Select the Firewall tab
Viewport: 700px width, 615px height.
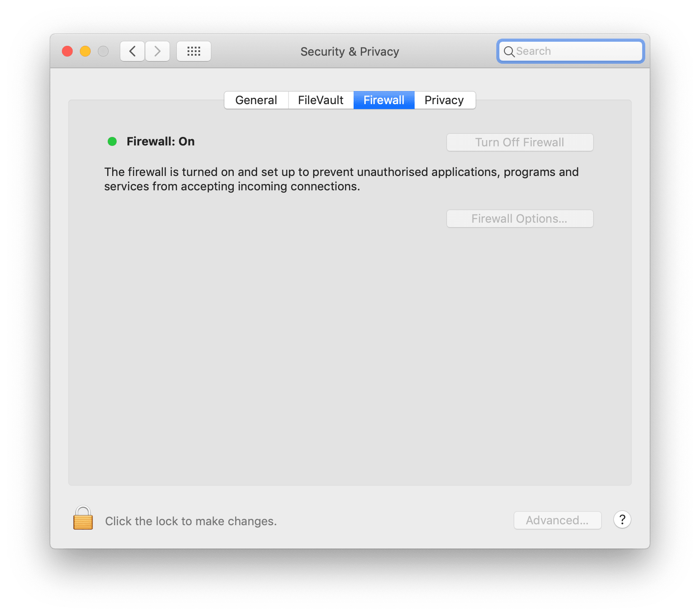(x=384, y=100)
